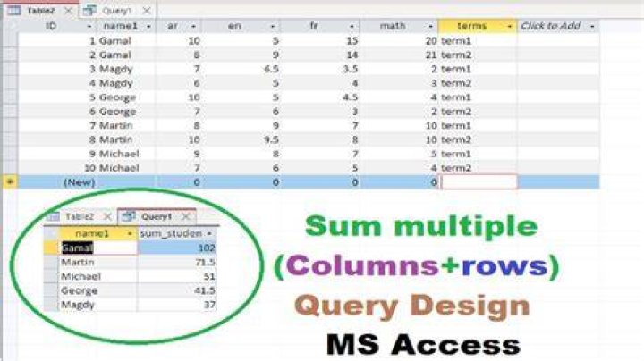Open the terms column dropdown arrow

click(509, 27)
